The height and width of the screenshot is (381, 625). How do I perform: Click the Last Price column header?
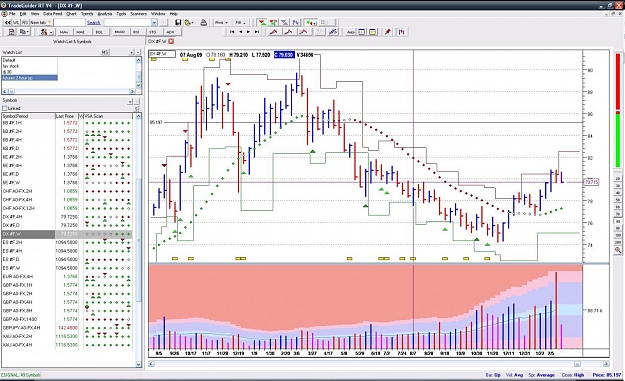point(66,116)
